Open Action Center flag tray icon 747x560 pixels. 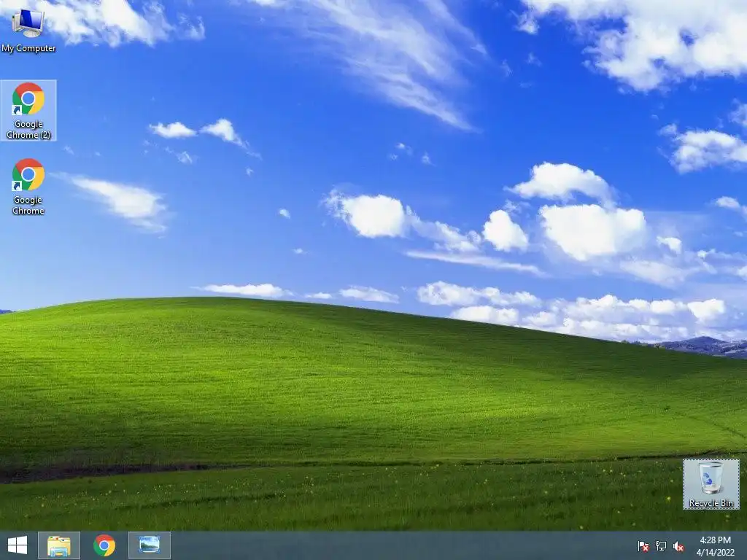[643, 546]
